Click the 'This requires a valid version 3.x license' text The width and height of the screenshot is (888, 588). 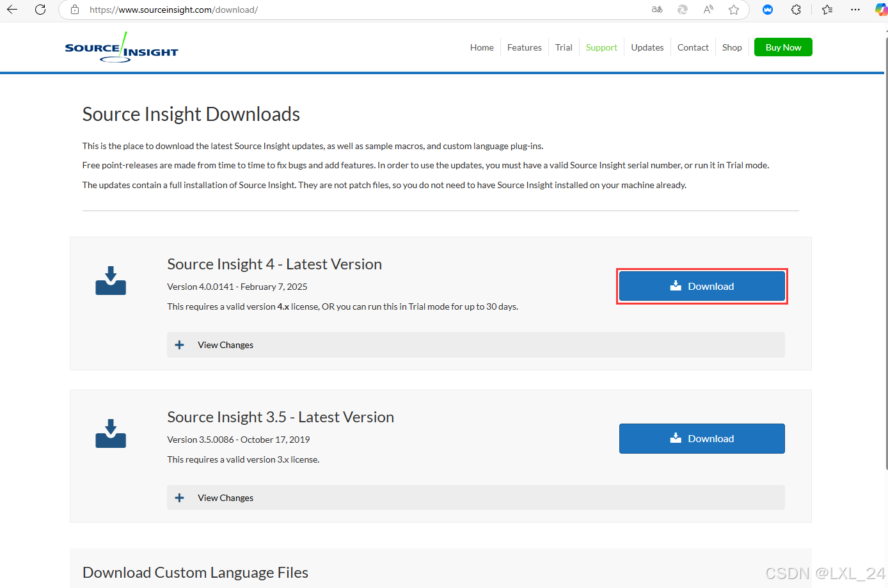(x=243, y=459)
